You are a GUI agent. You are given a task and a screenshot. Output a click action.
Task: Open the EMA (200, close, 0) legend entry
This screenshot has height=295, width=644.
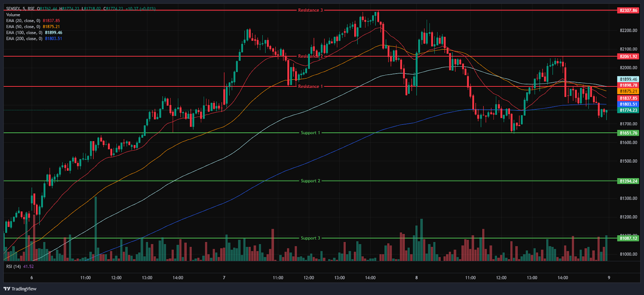[24, 39]
